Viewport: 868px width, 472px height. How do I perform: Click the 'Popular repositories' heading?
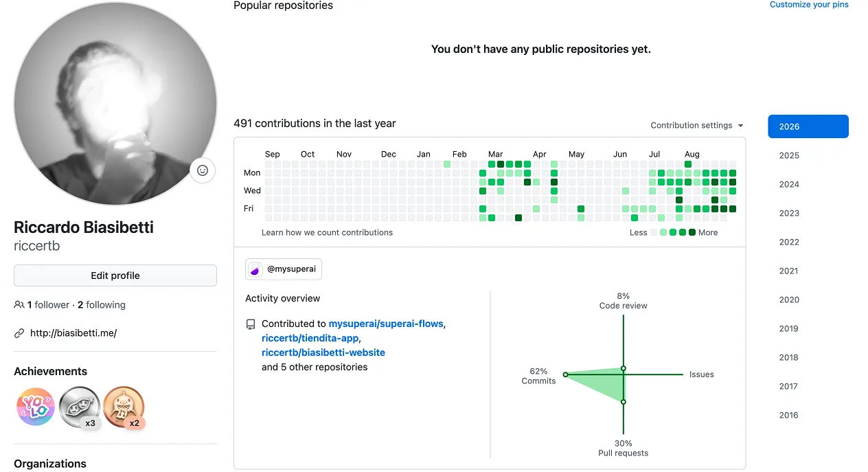pyautogui.click(x=283, y=5)
